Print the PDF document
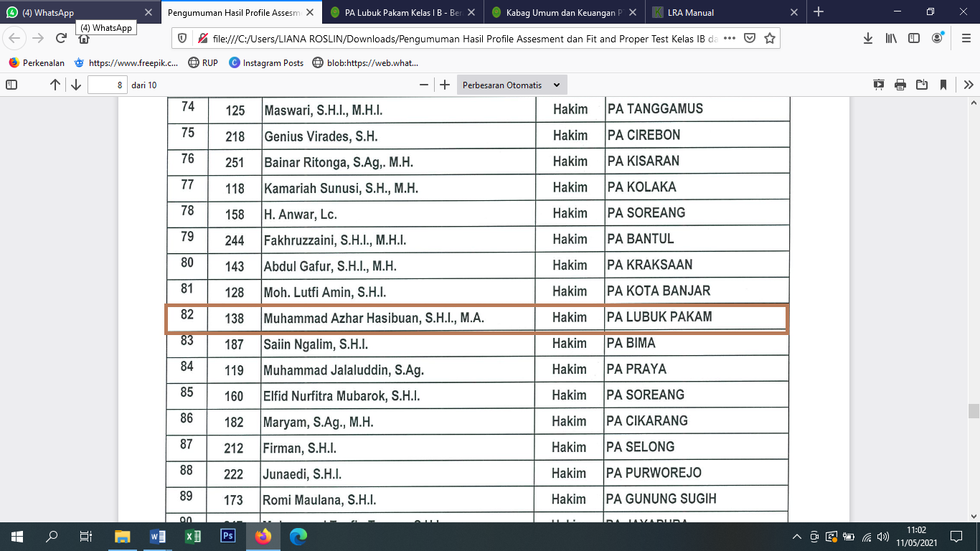 coord(900,85)
